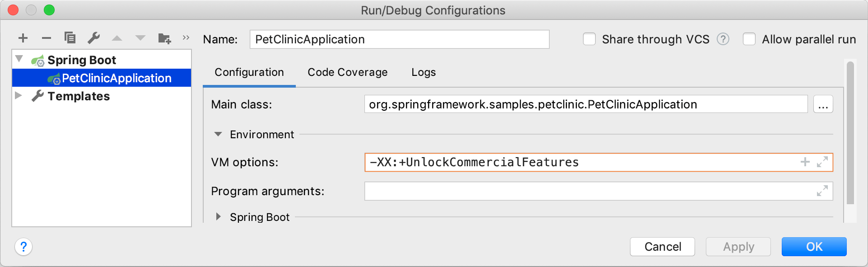The height and width of the screenshot is (267, 868).
Task: Collapse the Environment section
Action: pyautogui.click(x=218, y=134)
